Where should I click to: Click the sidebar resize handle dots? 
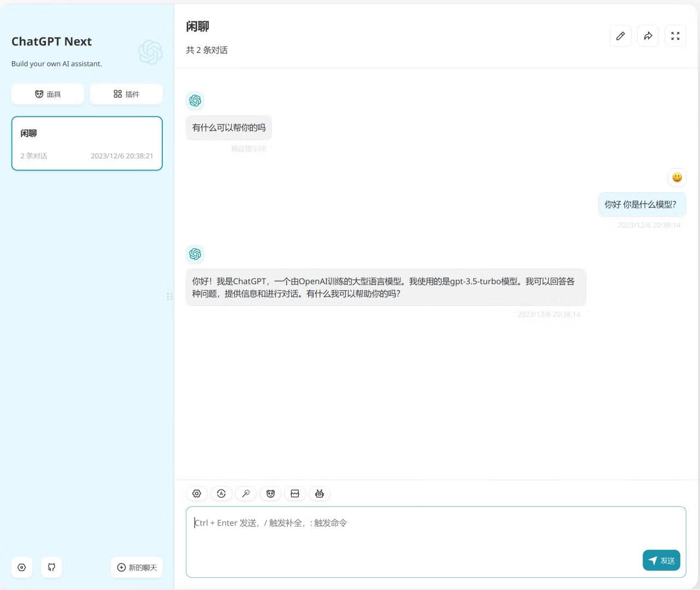click(x=169, y=296)
